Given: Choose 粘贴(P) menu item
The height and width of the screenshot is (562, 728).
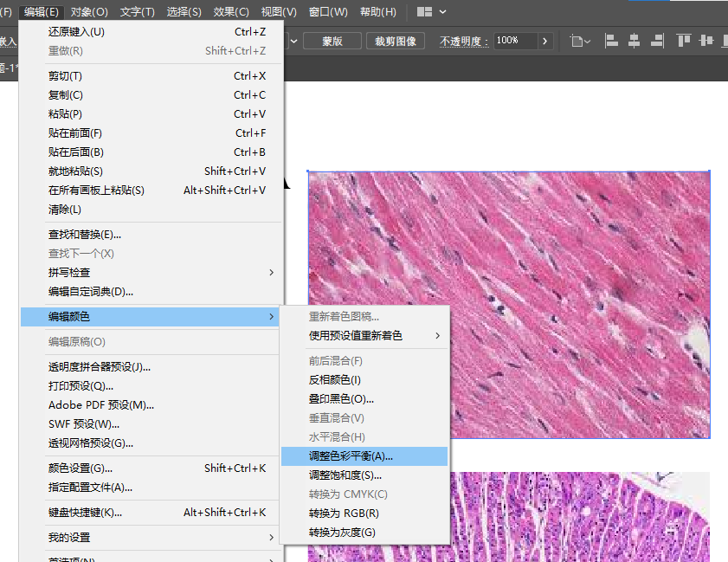Looking at the screenshot, I should click(x=151, y=113).
